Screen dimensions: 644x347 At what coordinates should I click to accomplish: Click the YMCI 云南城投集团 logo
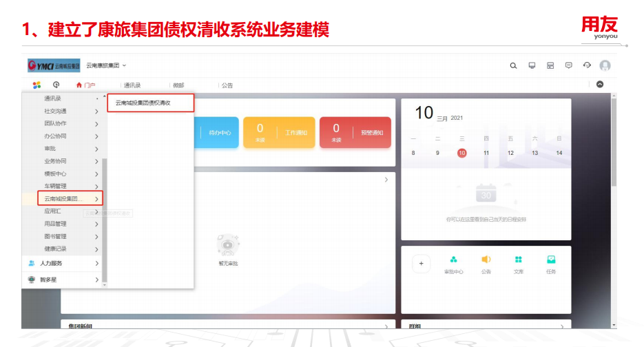[54, 65]
